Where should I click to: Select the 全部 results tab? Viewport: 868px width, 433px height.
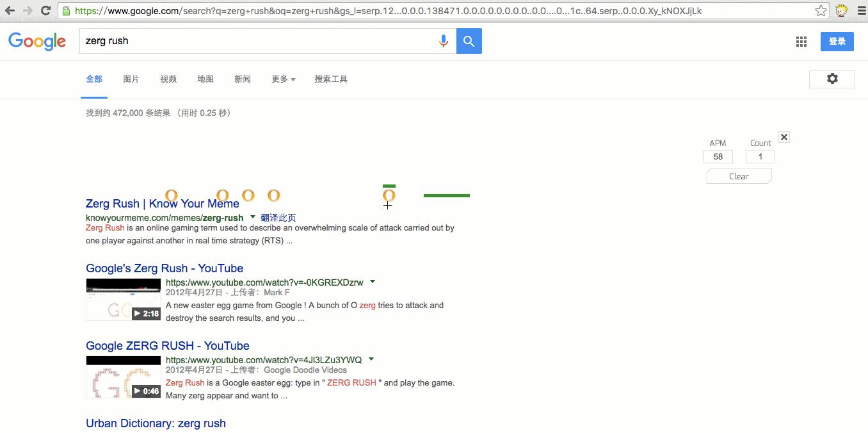pyautogui.click(x=94, y=79)
